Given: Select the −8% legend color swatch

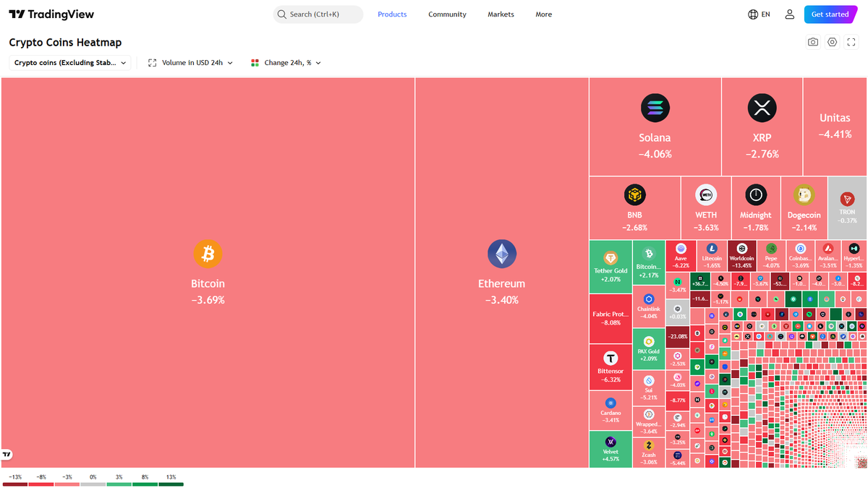Looking at the screenshot, I should point(41,484).
